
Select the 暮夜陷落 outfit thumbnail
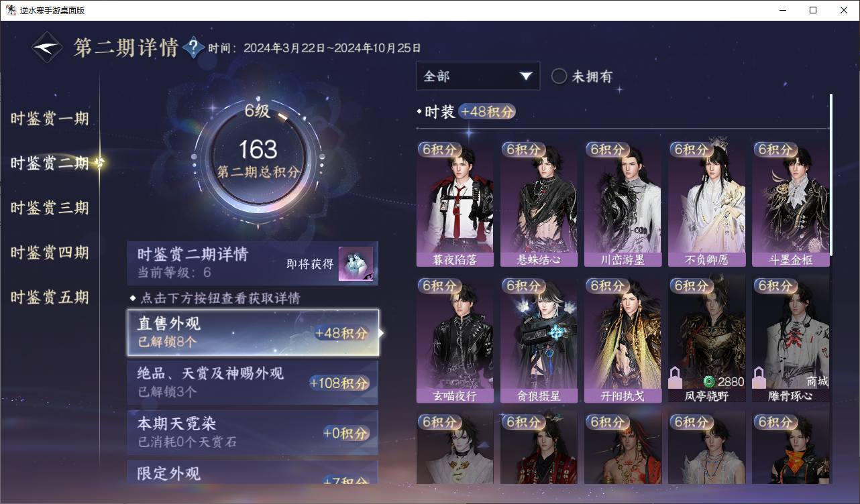pyautogui.click(x=455, y=204)
